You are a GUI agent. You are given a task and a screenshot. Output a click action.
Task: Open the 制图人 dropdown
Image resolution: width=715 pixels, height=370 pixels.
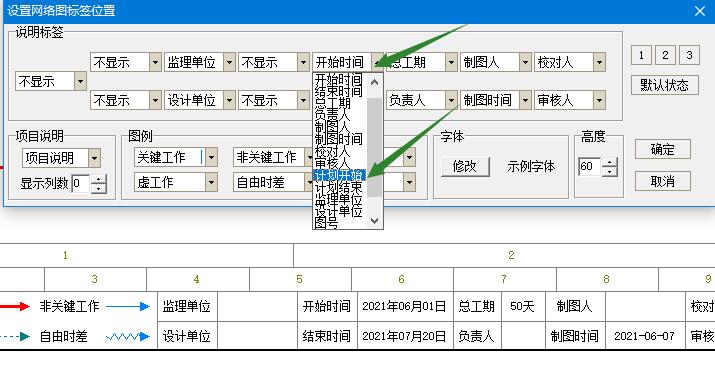click(x=525, y=62)
